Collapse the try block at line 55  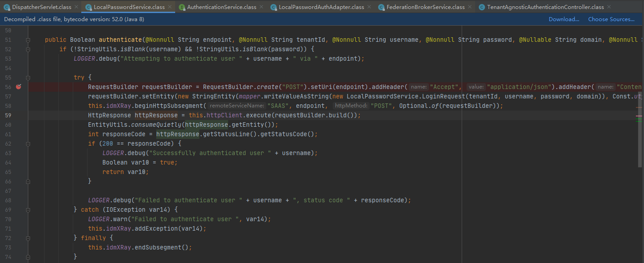click(28, 77)
